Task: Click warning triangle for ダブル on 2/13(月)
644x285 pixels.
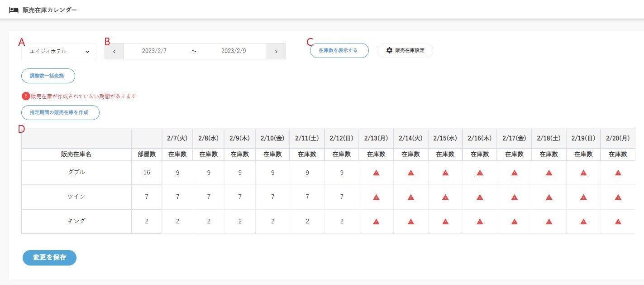Action: point(376,173)
